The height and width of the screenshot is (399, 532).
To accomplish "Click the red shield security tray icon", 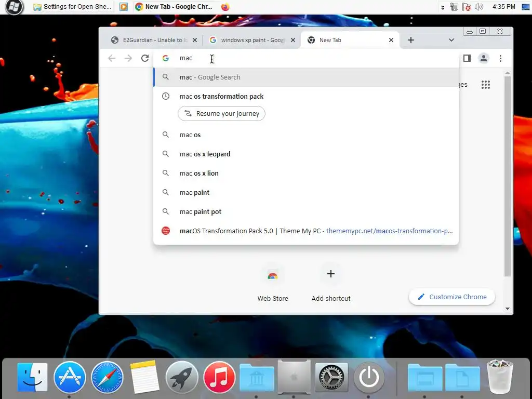I will [467, 7].
